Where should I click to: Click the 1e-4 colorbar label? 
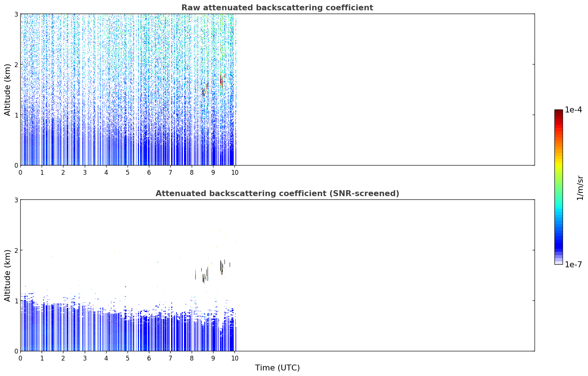pos(574,110)
